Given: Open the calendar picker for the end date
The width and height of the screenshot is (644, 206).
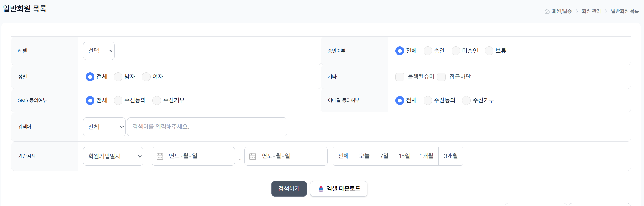Looking at the screenshot, I should pyautogui.click(x=253, y=156).
